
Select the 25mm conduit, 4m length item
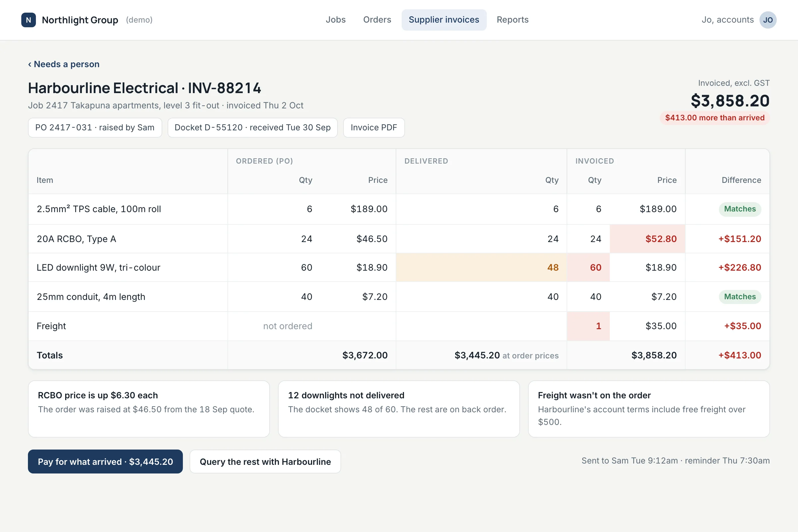[91, 297]
